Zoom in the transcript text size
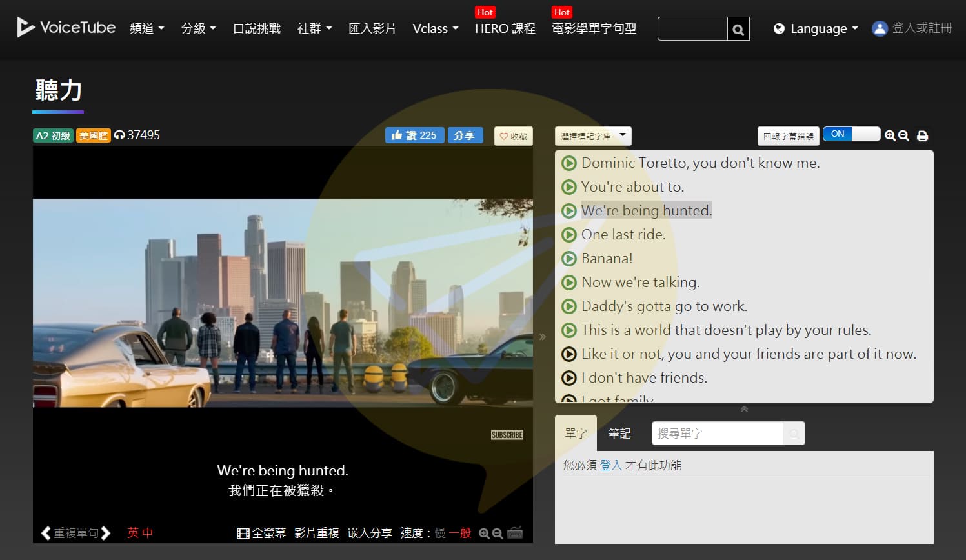966x560 pixels. tap(890, 136)
